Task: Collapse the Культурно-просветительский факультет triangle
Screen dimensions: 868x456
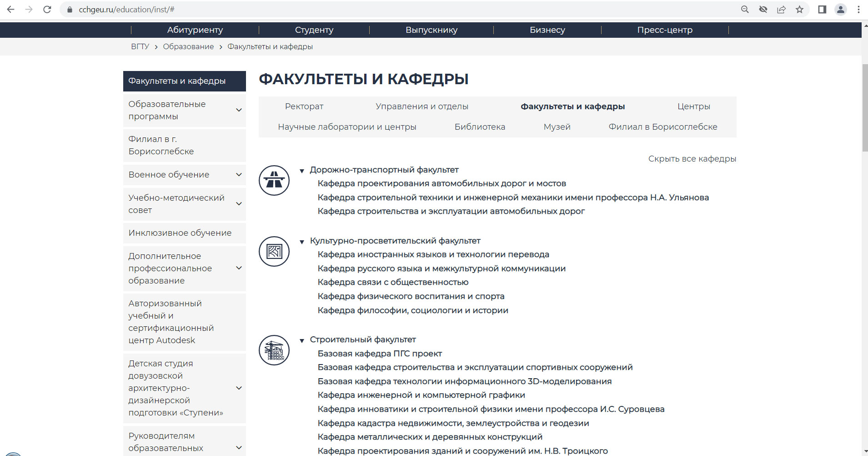Action: click(302, 242)
